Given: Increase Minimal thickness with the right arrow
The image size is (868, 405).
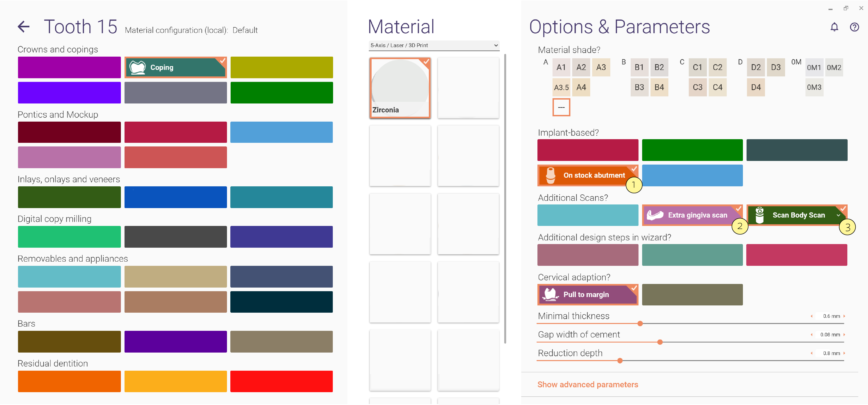Looking at the screenshot, I should 844,316.
